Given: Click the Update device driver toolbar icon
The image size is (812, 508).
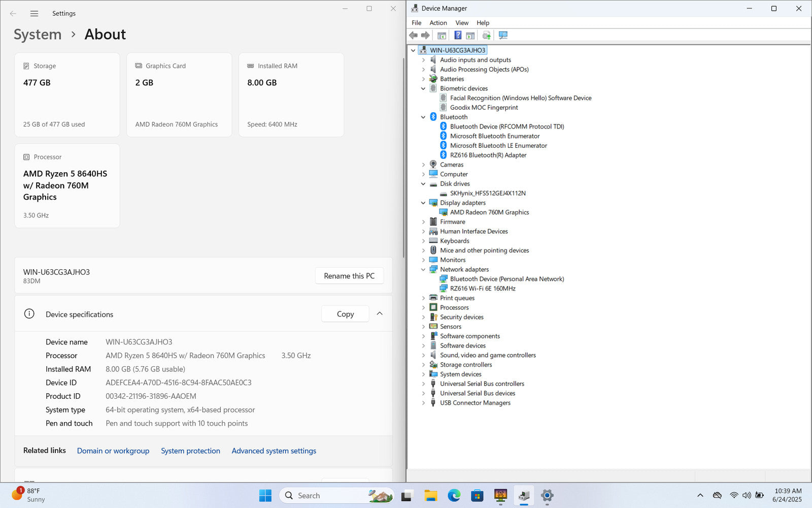Looking at the screenshot, I should point(487,35).
